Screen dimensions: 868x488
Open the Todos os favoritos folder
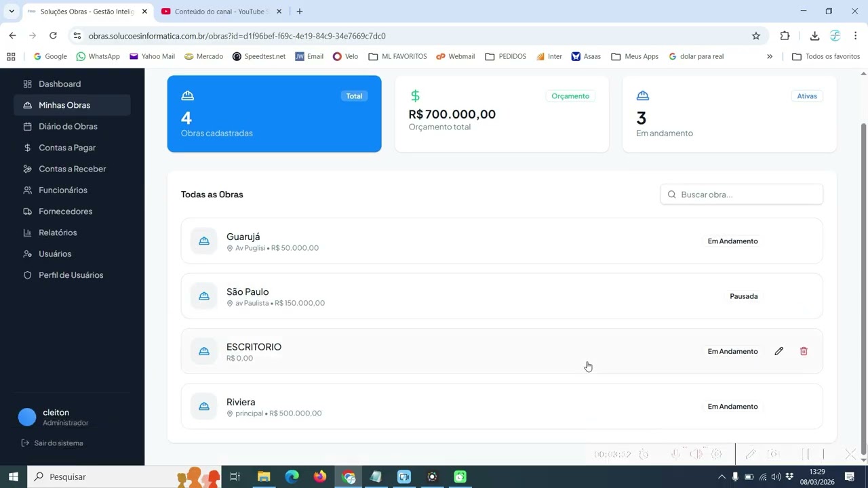(x=826, y=56)
